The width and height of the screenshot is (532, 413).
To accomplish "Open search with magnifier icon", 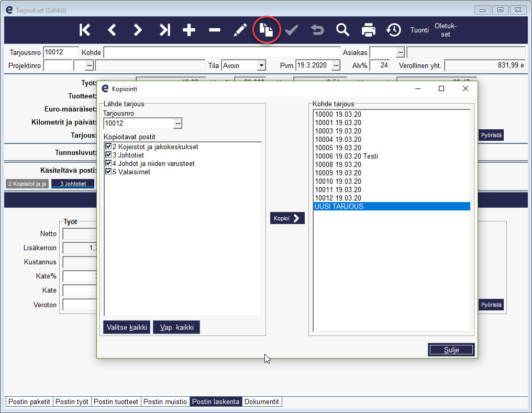I will (x=342, y=30).
